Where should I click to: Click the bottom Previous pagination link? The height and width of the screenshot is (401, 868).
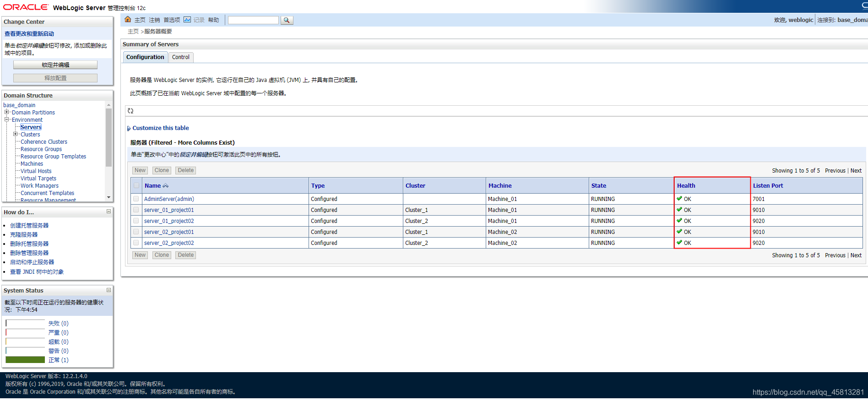coord(835,255)
